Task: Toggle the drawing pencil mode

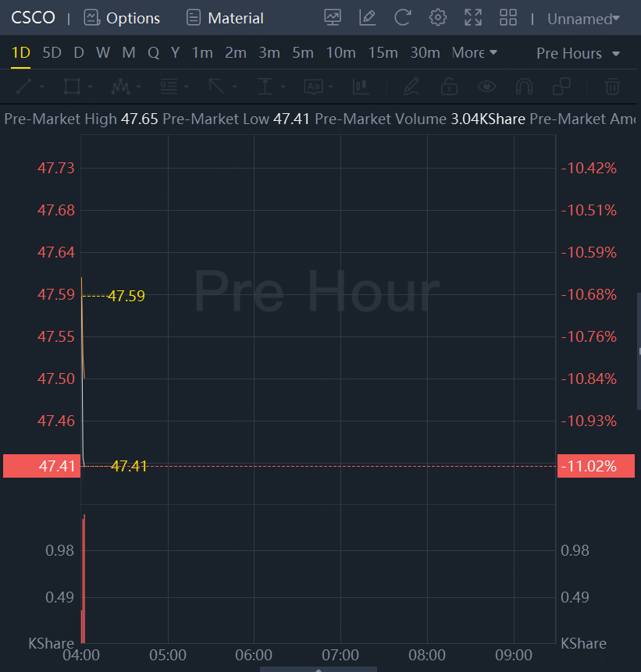Action: tap(411, 86)
